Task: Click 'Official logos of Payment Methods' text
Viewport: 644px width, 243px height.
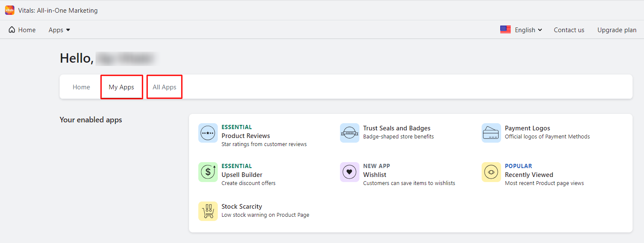Action: pyautogui.click(x=547, y=136)
